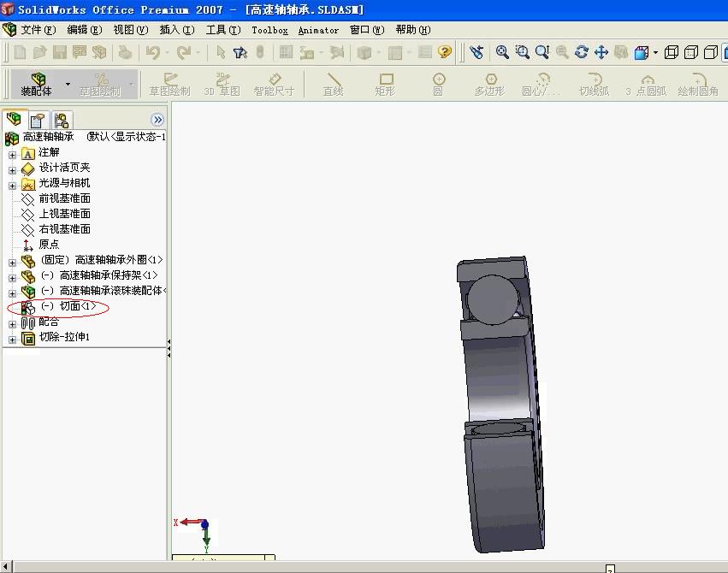Click the Undo toolbar icon

pos(153,52)
